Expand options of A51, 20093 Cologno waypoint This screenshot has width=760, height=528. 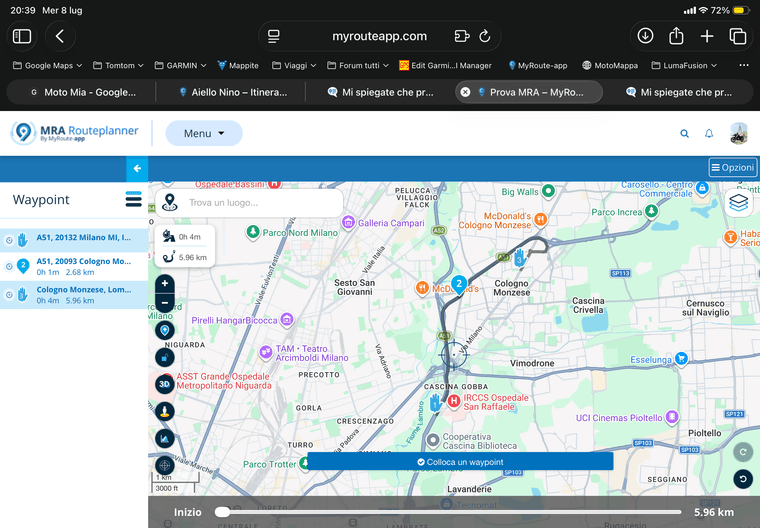coord(9,266)
